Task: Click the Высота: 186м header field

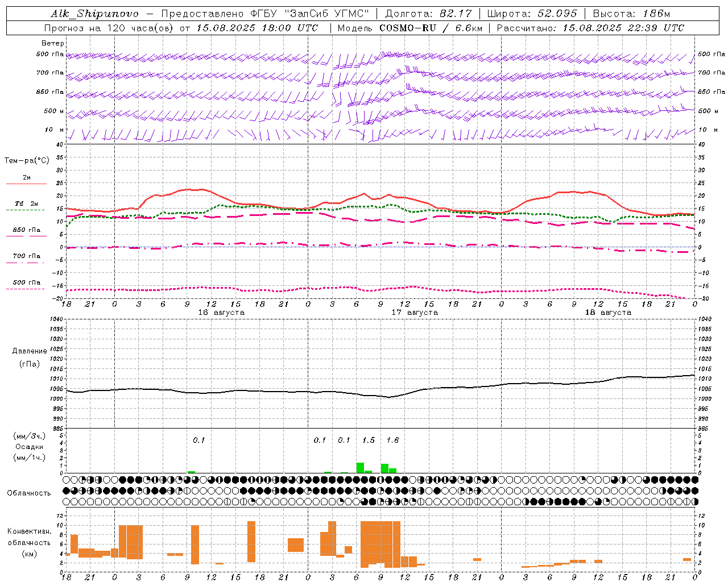Action: [x=631, y=14]
